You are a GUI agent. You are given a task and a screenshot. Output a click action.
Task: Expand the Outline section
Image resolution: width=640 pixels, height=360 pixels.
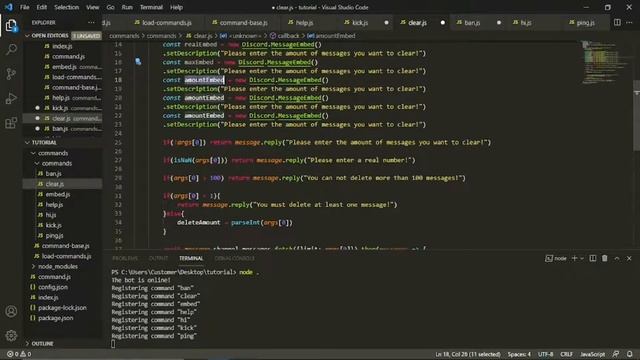click(x=42, y=343)
